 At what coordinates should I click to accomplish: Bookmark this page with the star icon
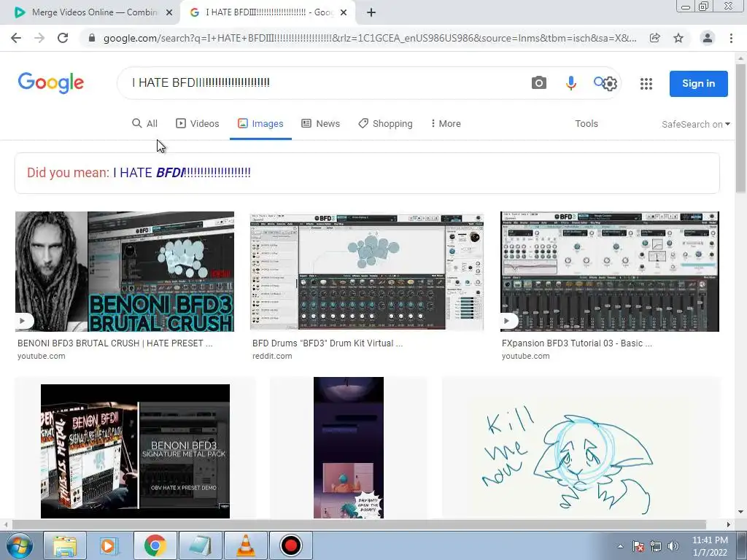click(678, 38)
